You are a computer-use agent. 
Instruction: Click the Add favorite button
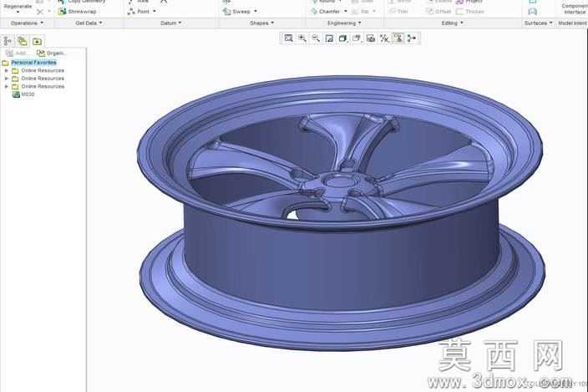tap(17, 53)
